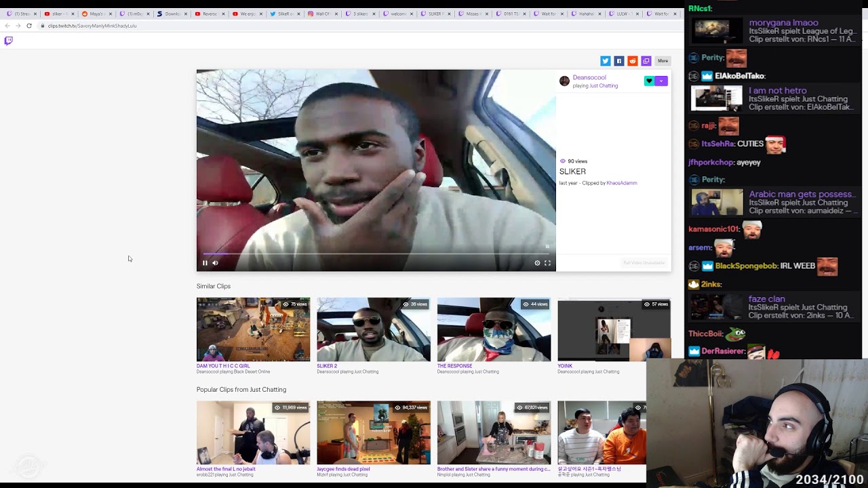Viewport: 868px width, 488px height.
Task: Open 'Almost the final L no jebait' thumbnail
Action: 253,432
